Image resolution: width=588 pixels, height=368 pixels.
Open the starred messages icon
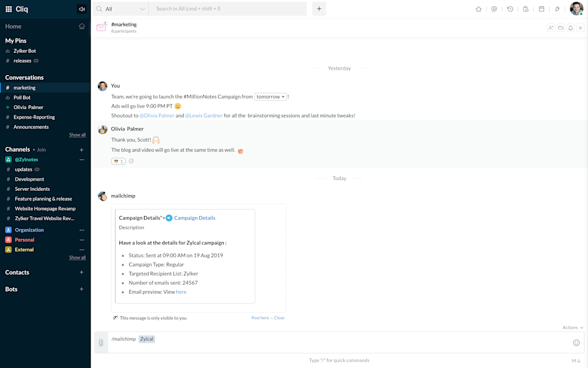(478, 9)
